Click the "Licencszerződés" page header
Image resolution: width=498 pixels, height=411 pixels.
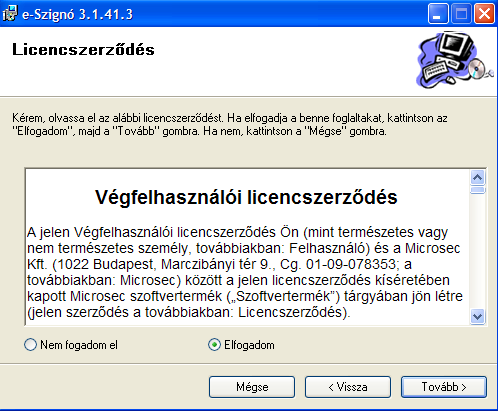[x=83, y=50]
